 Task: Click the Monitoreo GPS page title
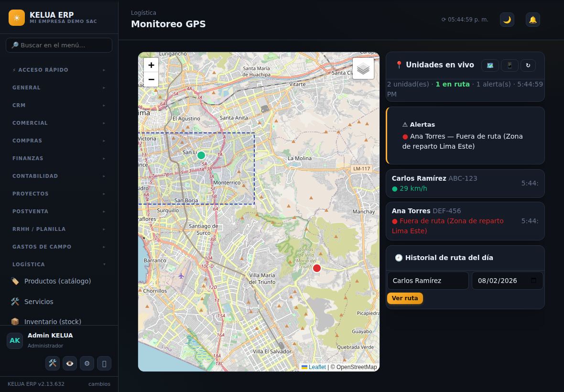coord(168,24)
